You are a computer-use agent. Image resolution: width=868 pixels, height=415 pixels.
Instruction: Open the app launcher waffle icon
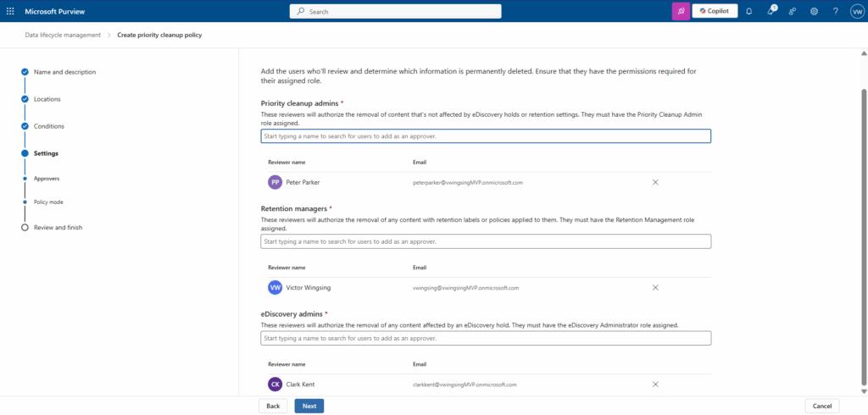click(x=10, y=11)
